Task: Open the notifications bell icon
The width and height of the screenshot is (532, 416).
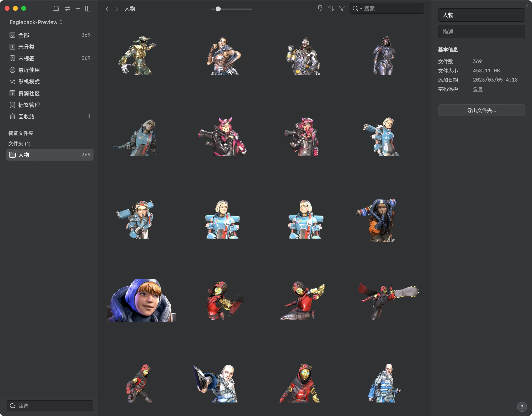Action: tap(56, 9)
